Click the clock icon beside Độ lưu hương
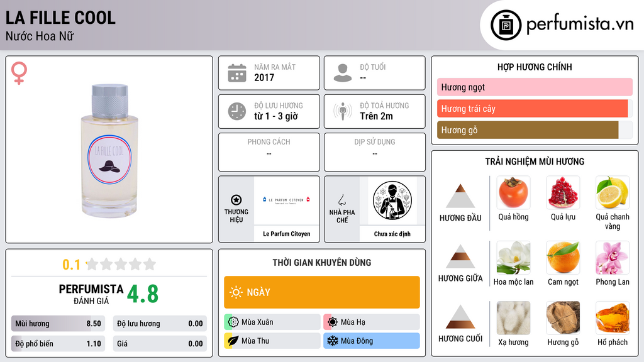This screenshot has height=362, width=644. 237,111
